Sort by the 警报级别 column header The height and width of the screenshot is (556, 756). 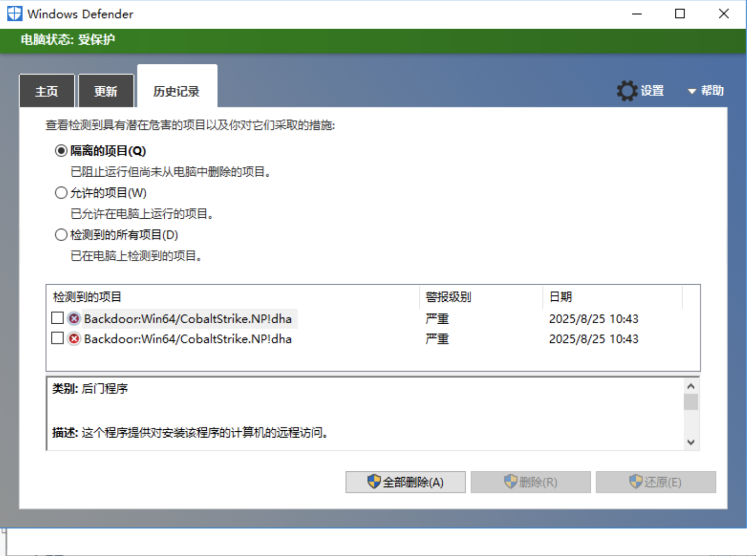coord(481,297)
